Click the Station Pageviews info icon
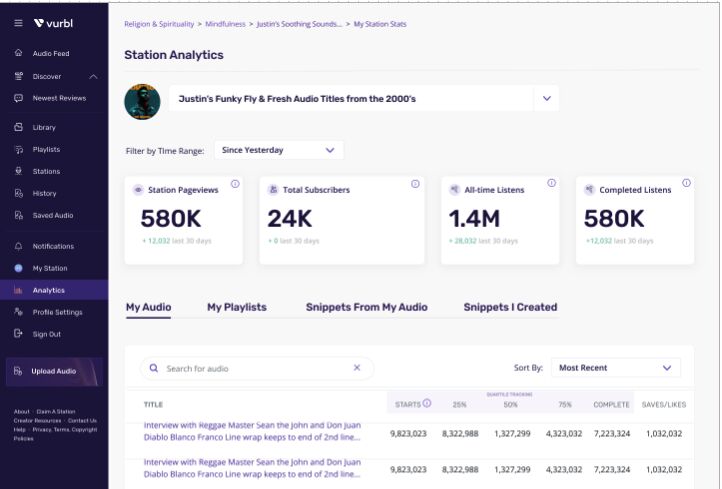This screenshot has height=489, width=722. point(235,184)
